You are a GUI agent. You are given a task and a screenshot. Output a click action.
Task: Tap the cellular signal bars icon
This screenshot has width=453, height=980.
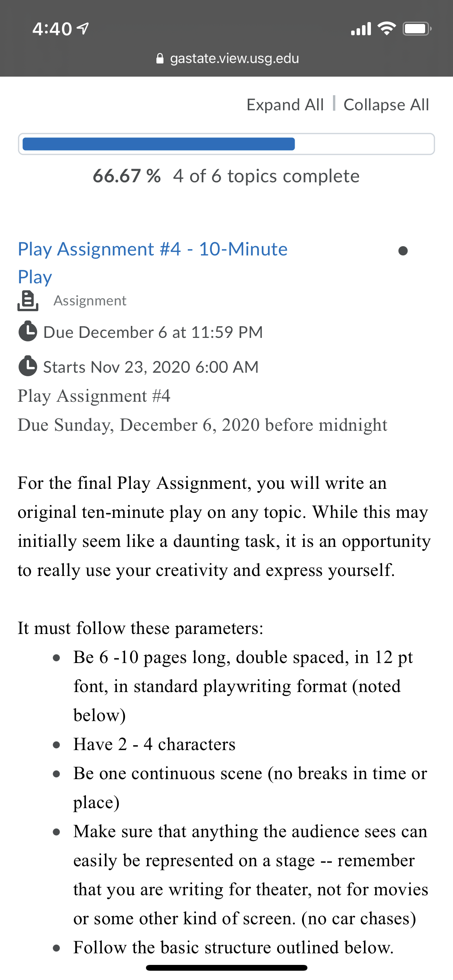(361, 29)
